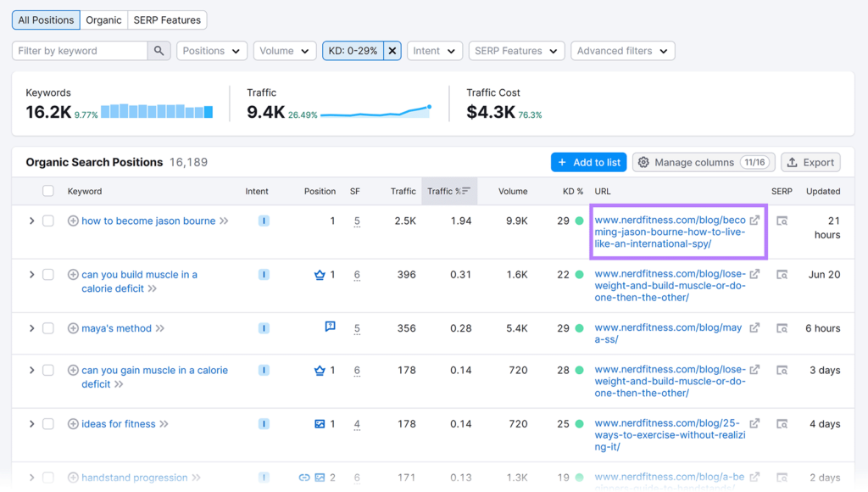Sort by the Volume column header
Image resolution: width=868 pixels, height=492 pixels.
(513, 191)
